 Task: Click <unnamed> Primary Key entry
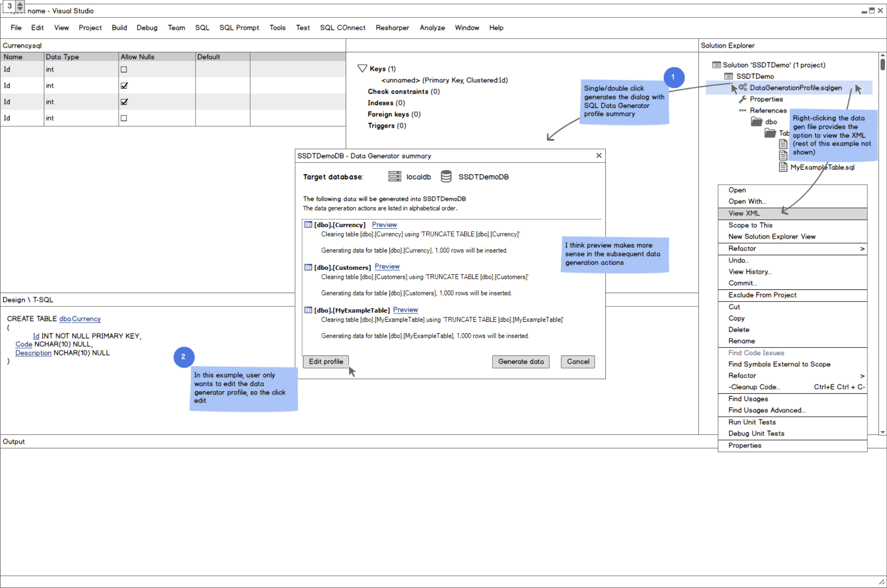pos(444,80)
